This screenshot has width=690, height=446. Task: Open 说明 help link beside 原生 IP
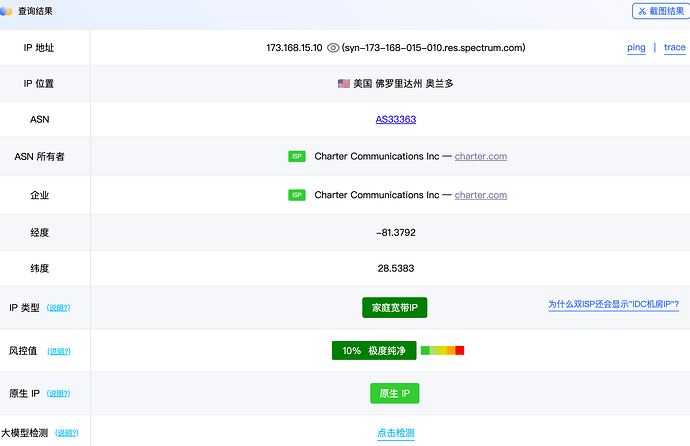pos(59,393)
